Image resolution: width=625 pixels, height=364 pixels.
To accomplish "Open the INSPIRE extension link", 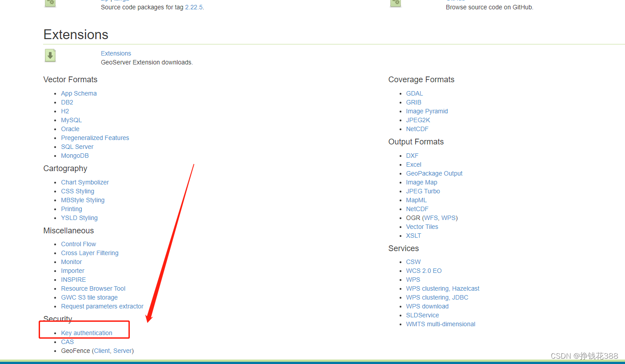I will pos(73,280).
